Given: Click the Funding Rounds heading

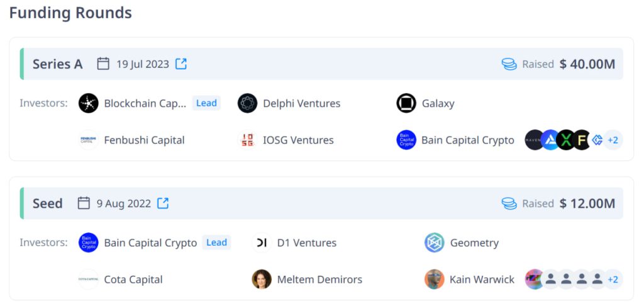Looking at the screenshot, I should (x=70, y=13).
